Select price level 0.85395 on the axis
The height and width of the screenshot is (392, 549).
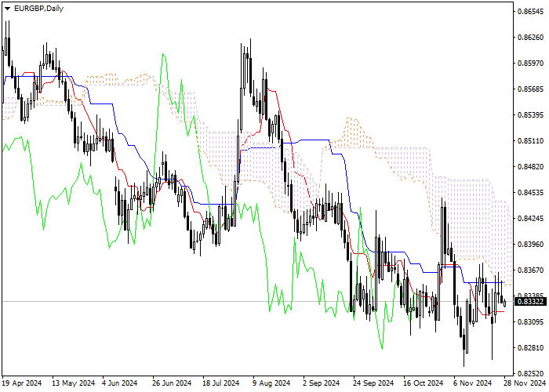point(530,115)
